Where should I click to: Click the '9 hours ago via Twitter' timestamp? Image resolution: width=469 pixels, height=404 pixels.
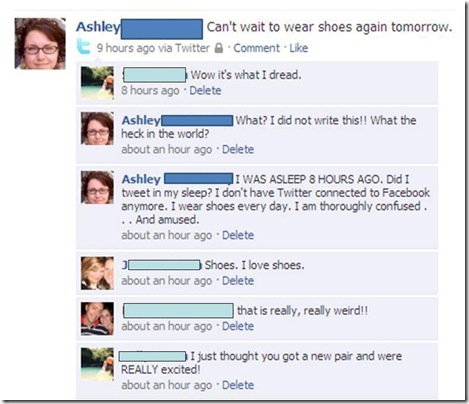153,48
